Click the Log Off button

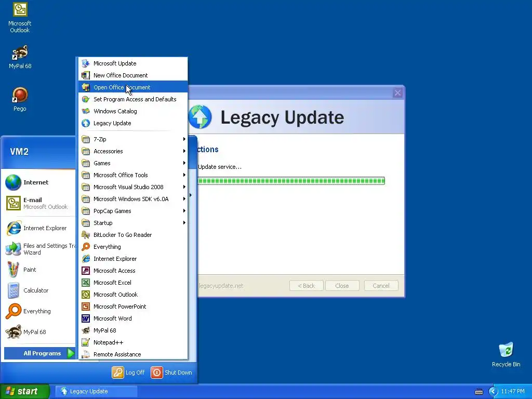click(x=128, y=373)
